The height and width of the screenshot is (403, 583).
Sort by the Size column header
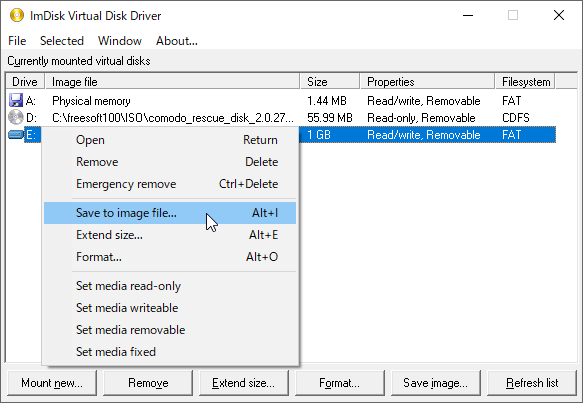(330, 81)
